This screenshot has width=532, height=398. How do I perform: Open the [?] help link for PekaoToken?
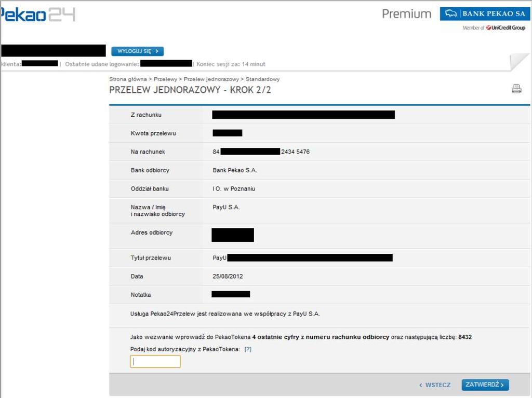pyautogui.click(x=248, y=349)
